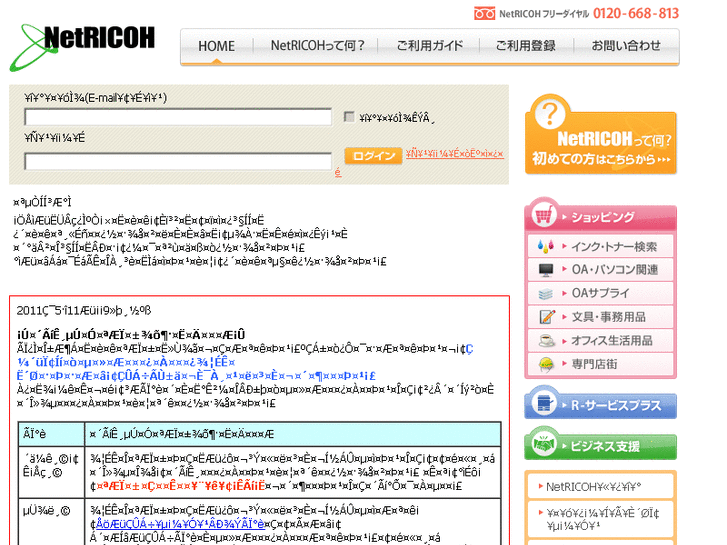The image size is (727, 545).
Task: Focus the E-mail login input field
Action: point(178,117)
